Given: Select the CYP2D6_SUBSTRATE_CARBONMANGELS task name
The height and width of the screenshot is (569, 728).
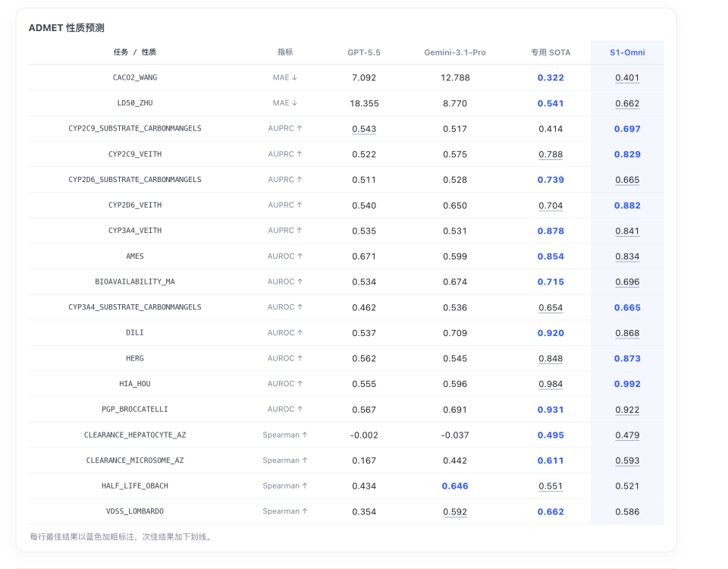Looking at the screenshot, I should click(135, 180).
